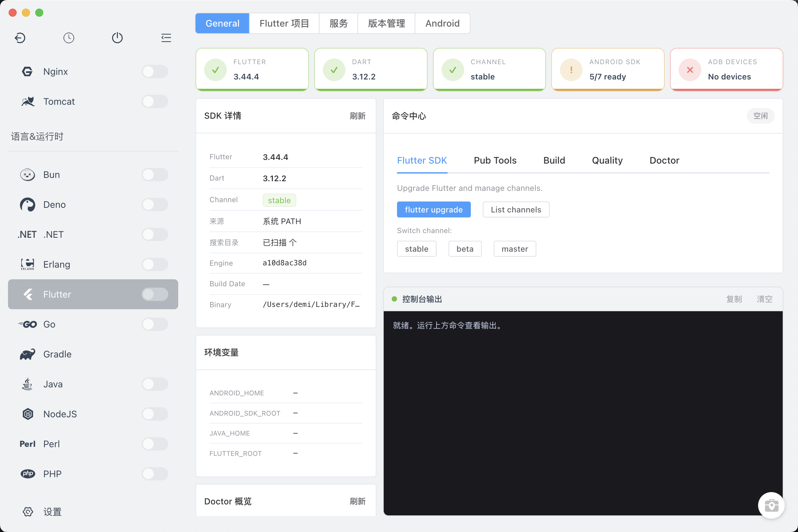The height and width of the screenshot is (532, 798).
Task: Toggle the Go switch
Action: click(x=155, y=325)
